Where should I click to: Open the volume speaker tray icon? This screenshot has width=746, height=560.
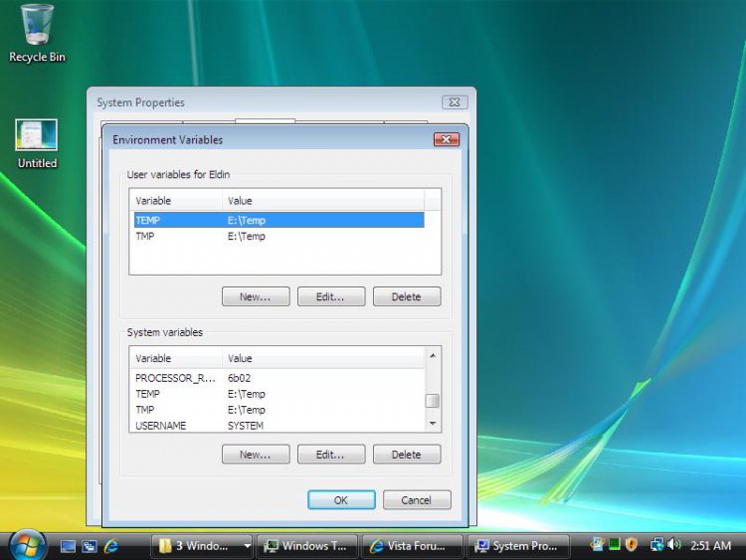(673, 545)
